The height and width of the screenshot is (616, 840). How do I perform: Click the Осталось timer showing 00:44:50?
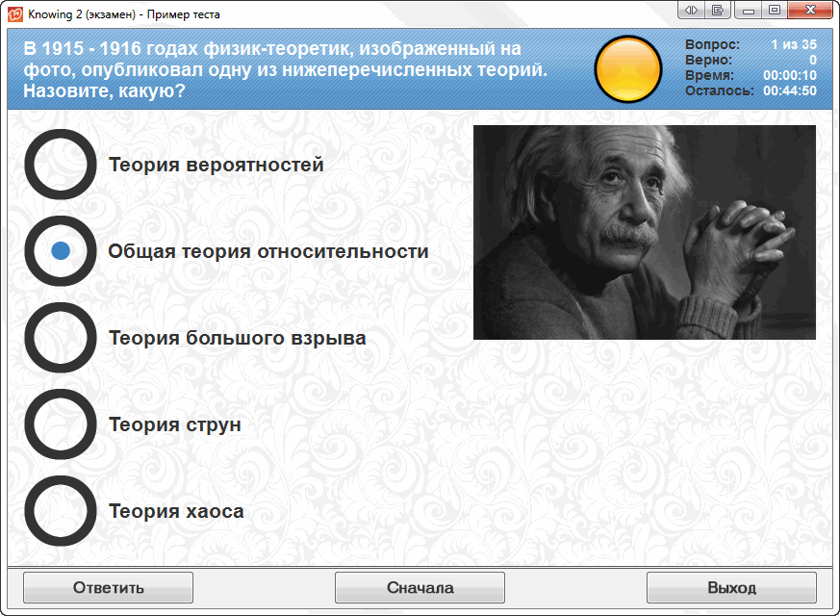(x=751, y=90)
